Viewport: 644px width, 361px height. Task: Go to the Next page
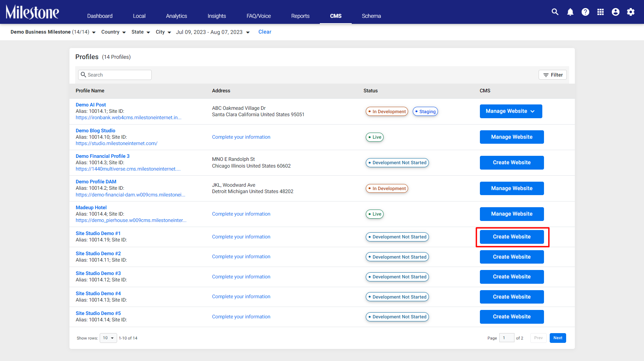(x=558, y=338)
